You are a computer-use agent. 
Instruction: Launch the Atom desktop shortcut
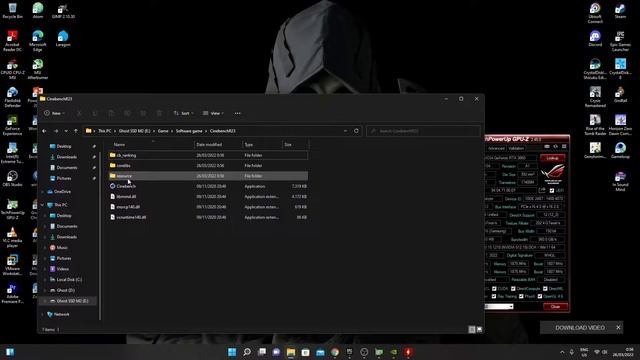[x=38, y=11]
